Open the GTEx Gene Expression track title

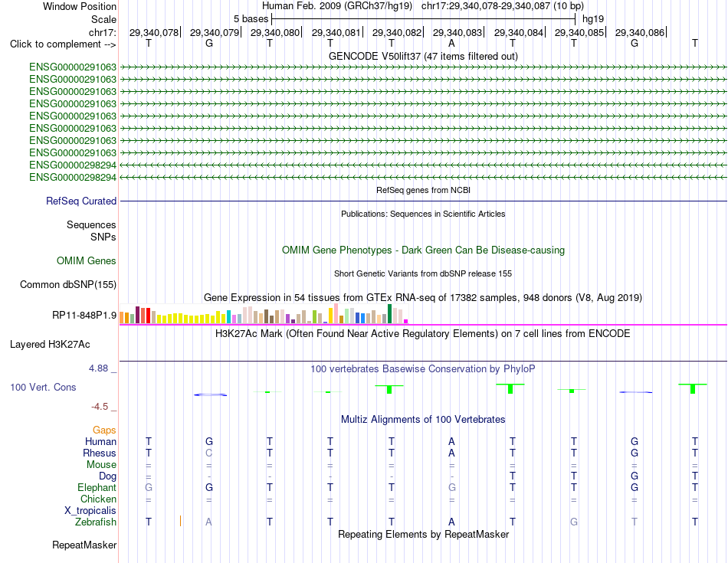423,297
